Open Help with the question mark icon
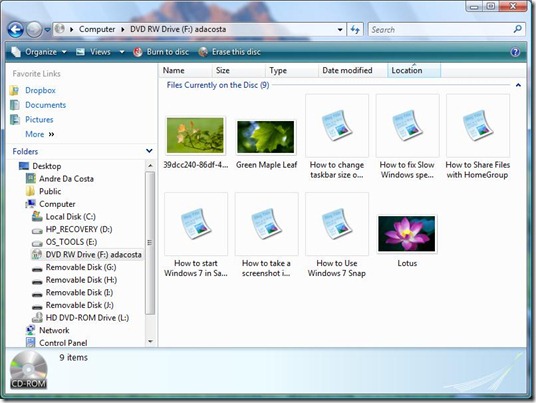This screenshot has height=403, width=536. click(515, 52)
